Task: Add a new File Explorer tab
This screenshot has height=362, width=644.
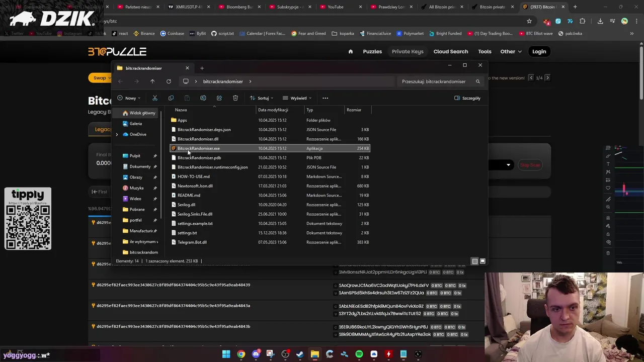Action: (202, 68)
